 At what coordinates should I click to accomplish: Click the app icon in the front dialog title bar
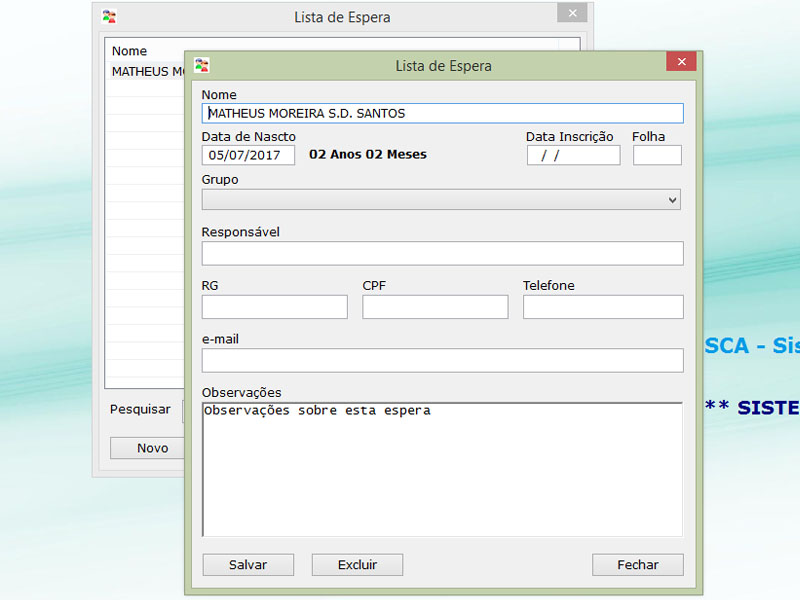(x=202, y=65)
